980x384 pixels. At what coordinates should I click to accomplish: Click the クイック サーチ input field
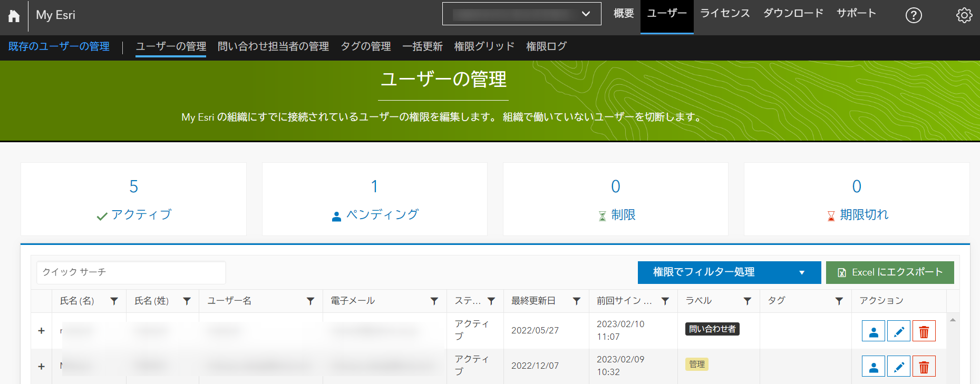click(131, 272)
